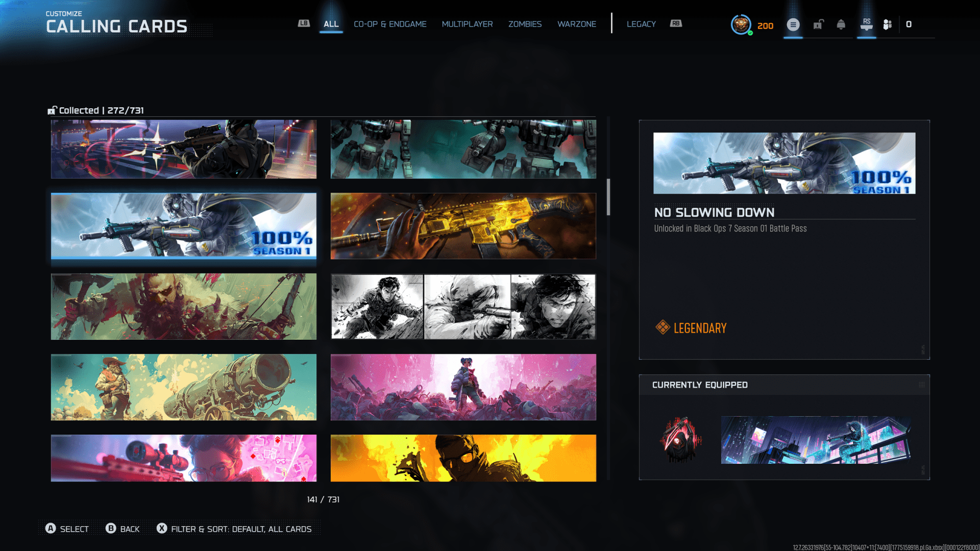Click the RS social icon
This screenshot has height=551, width=980.
point(866,24)
